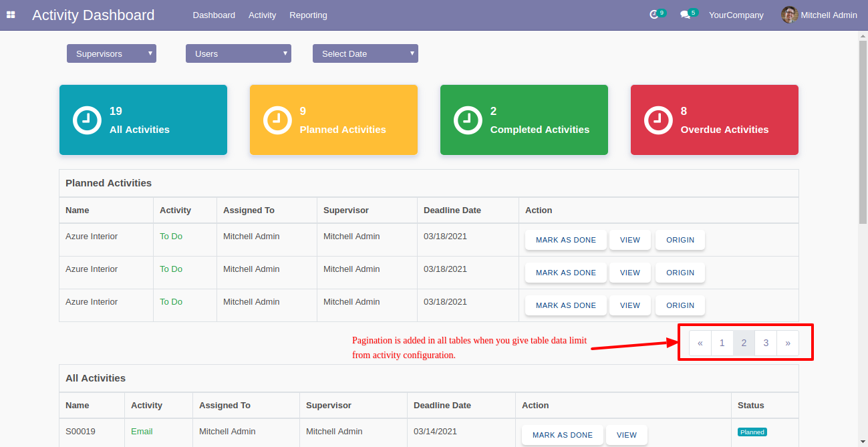
Task: Mark first Azure Interior activity as done
Action: point(566,240)
